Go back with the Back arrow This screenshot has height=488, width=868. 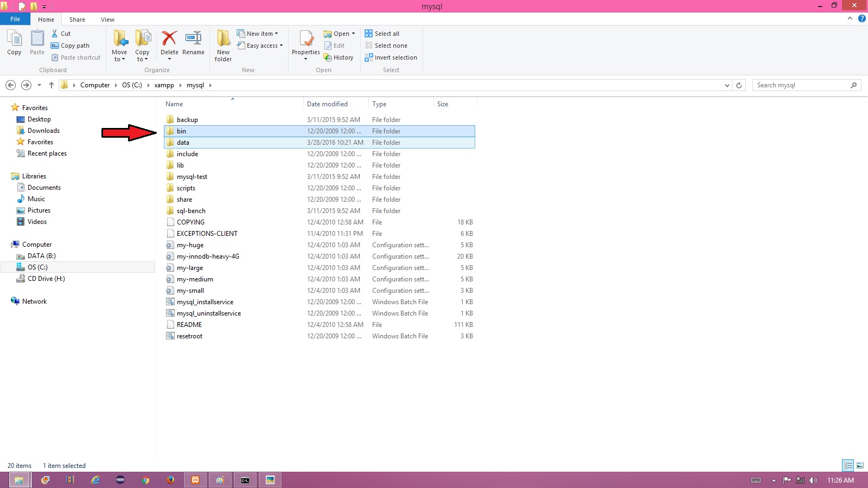tap(10, 85)
